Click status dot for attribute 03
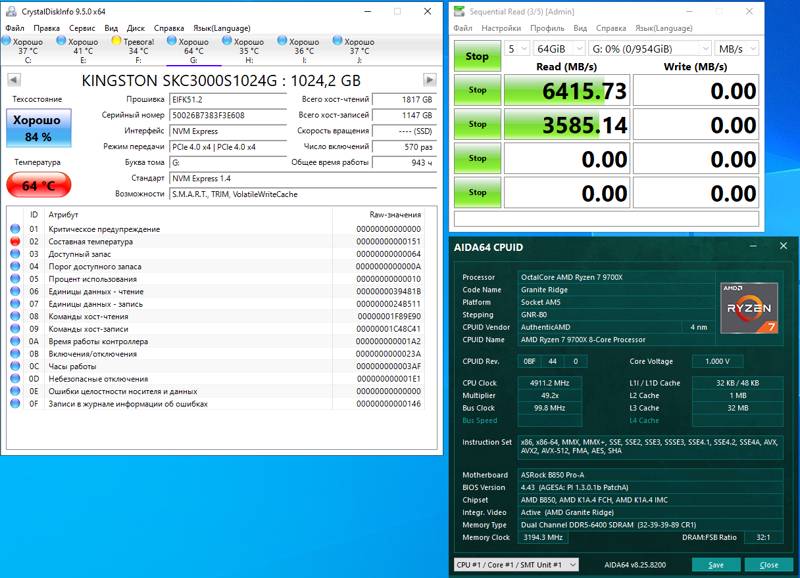This screenshot has width=800, height=578. coord(15,254)
